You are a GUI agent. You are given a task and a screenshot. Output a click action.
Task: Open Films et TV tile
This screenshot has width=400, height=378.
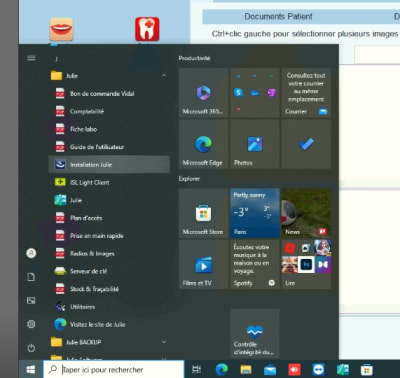click(203, 265)
